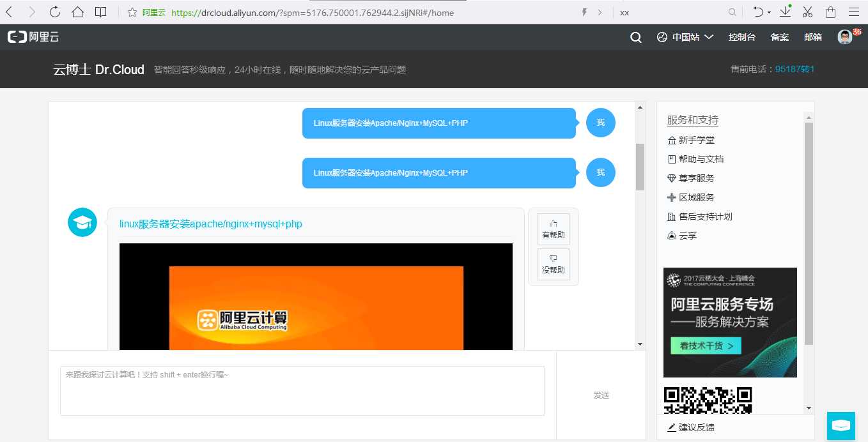Click the 服务和支持 heading
Viewport: 868px width, 442px height.
pyautogui.click(x=693, y=120)
